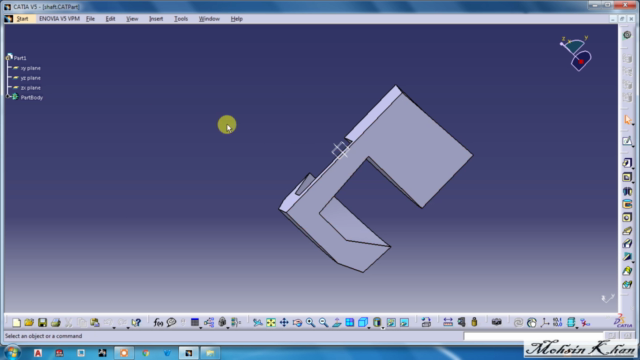Select the Sketcher tool in right toolbar
640x360 pixels.
[x=627, y=141]
